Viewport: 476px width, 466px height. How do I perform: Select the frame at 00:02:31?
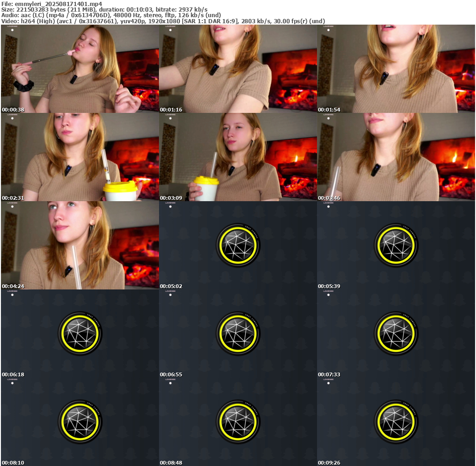tap(80, 157)
